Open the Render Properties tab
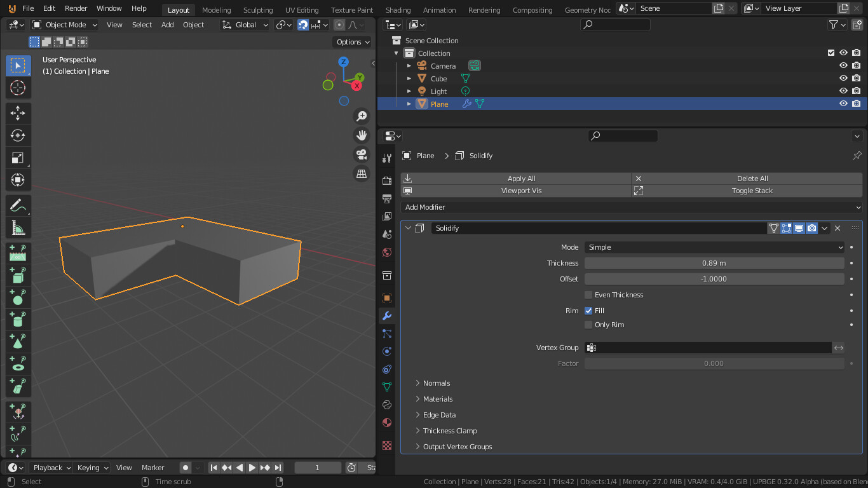 [x=386, y=180]
